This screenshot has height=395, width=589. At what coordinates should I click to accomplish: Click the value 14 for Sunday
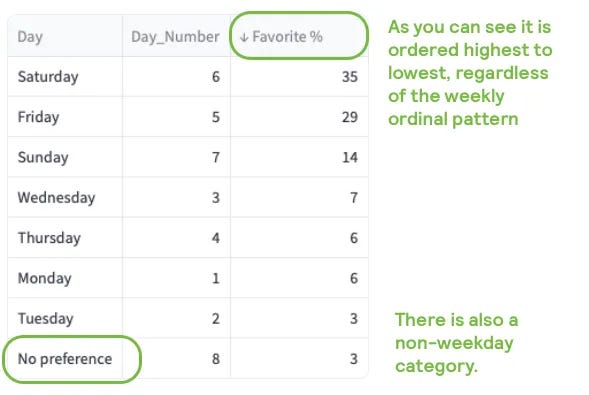coord(350,157)
